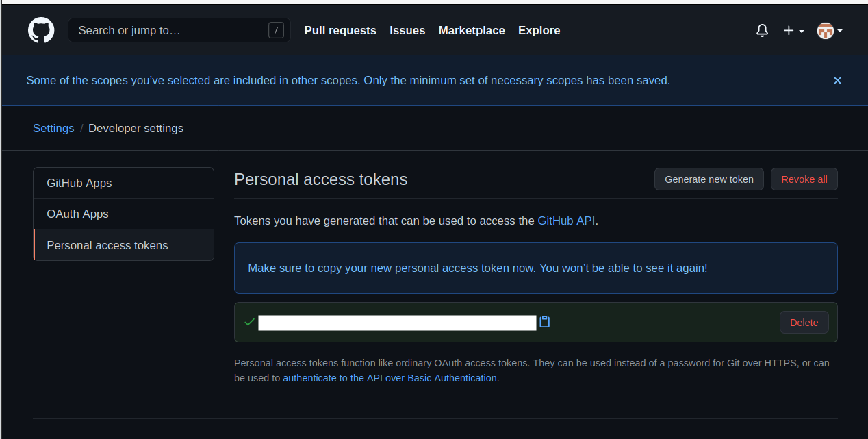Open the user avatar menu
868x439 pixels.
[829, 31]
